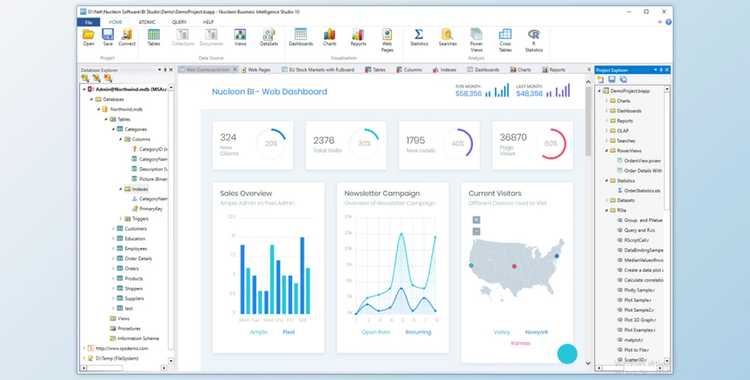This screenshot has height=380, width=750.
Task: Click first Database Explorer toolbar icon
Action: [x=85, y=78]
